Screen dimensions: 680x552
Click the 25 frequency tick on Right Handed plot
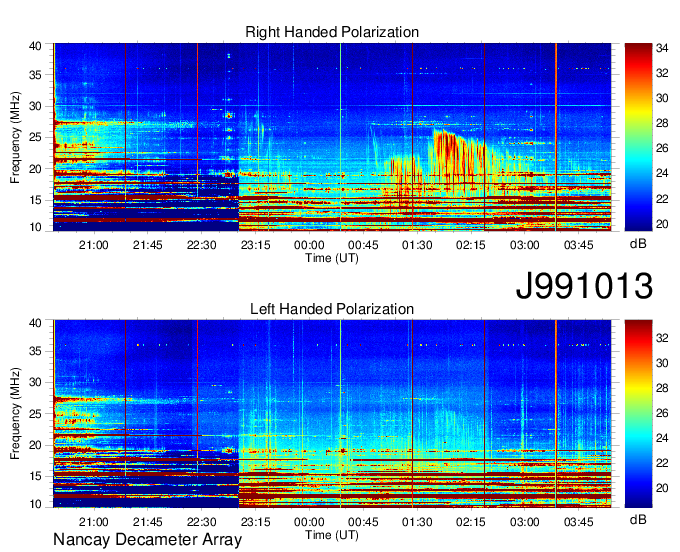(35, 138)
